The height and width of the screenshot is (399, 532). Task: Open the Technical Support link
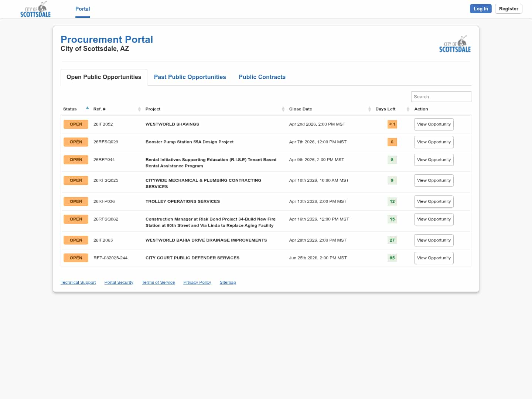point(78,282)
